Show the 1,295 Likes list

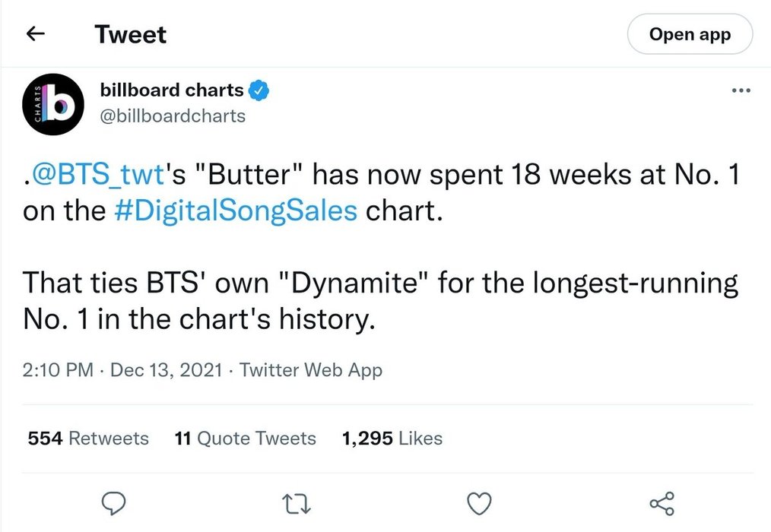coord(392,439)
